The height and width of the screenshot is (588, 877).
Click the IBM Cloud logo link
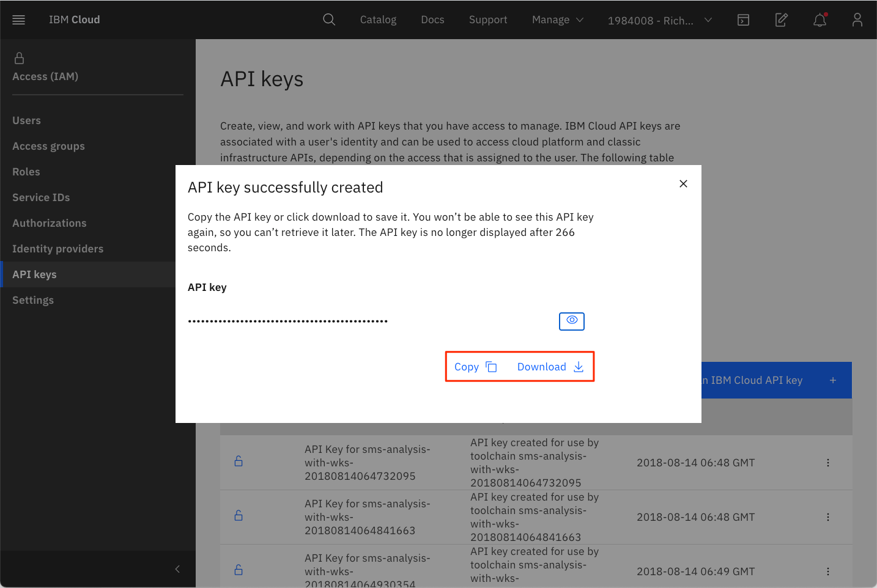(x=74, y=20)
